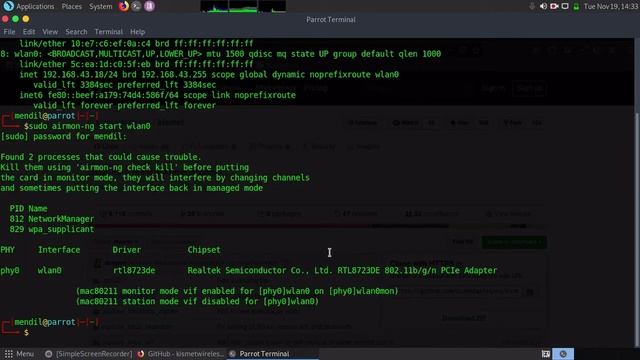
Task: Click the 'station mode vif disabled' line
Action: [x=198, y=302]
